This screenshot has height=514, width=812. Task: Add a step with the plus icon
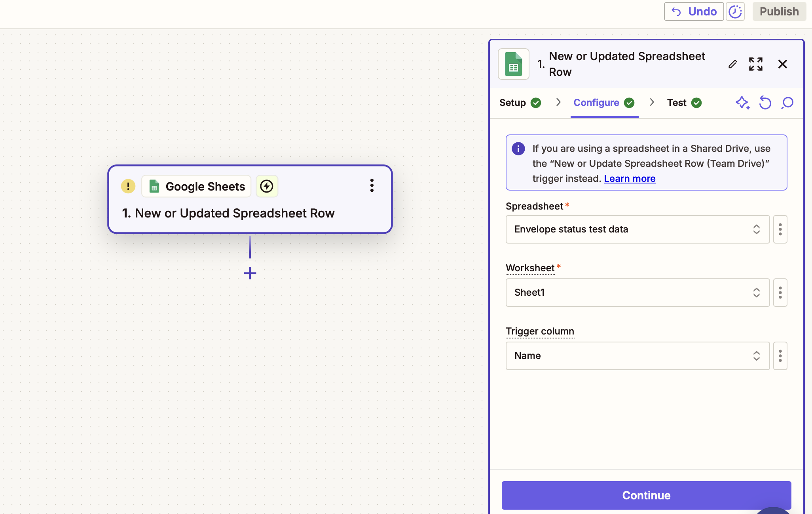tap(250, 273)
